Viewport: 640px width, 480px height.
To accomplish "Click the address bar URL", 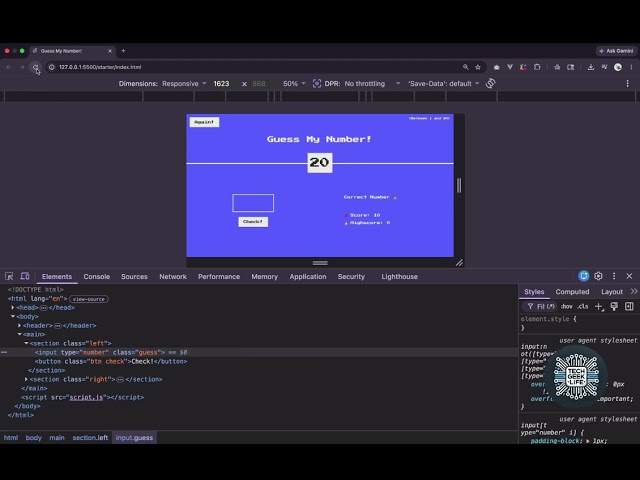I will pos(100,67).
